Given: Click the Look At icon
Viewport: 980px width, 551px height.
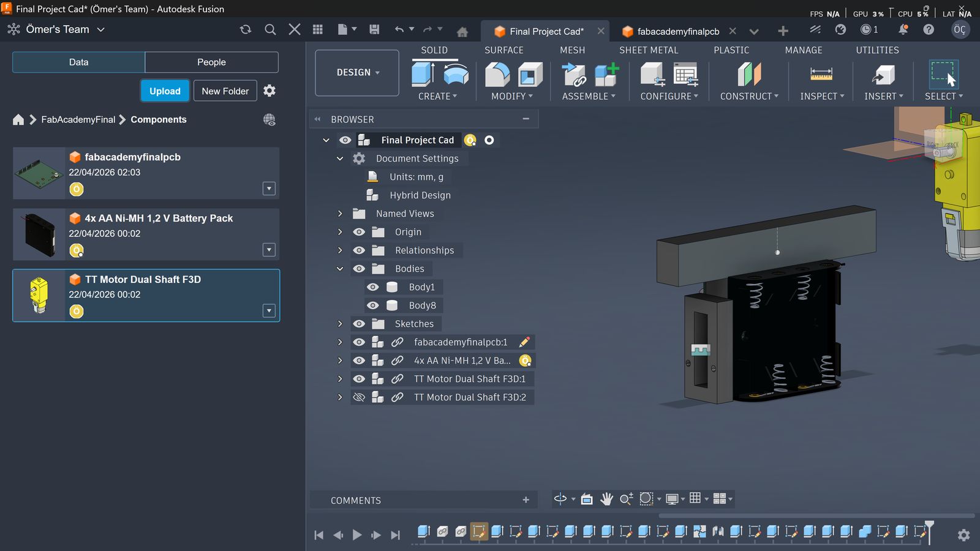Looking at the screenshot, I should tap(586, 499).
